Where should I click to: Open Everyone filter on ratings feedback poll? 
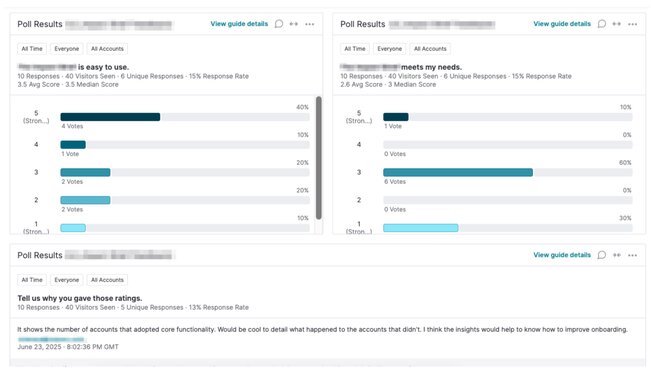tap(66, 280)
